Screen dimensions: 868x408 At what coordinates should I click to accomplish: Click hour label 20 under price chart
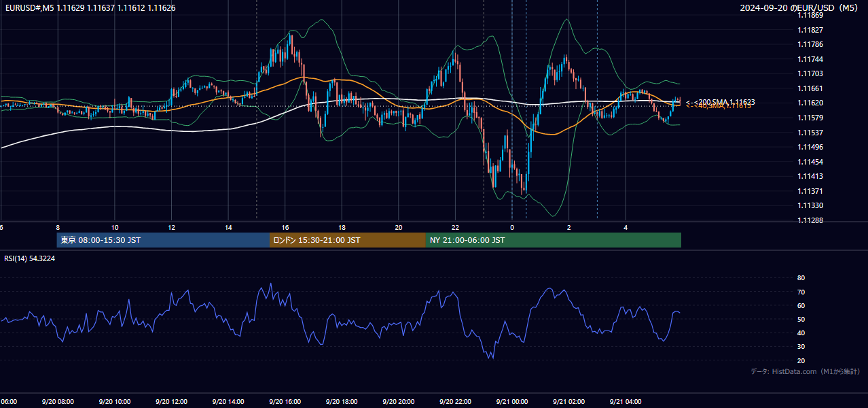(x=399, y=227)
